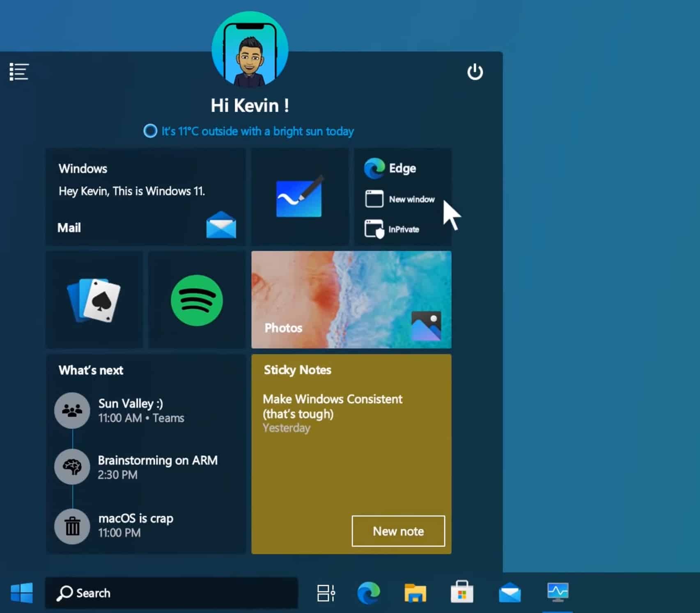Open the Mail live tile
The width and height of the screenshot is (700, 613).
click(x=145, y=197)
